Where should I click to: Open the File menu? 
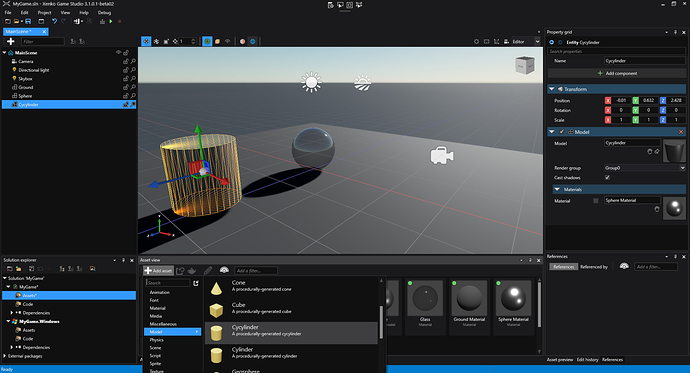pos(8,13)
